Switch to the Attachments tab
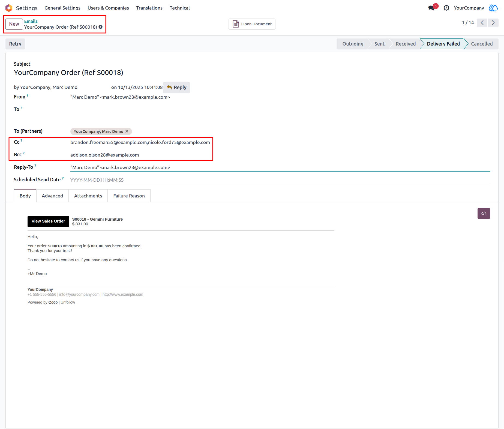Viewport: 504px width, 429px height. [x=88, y=196]
